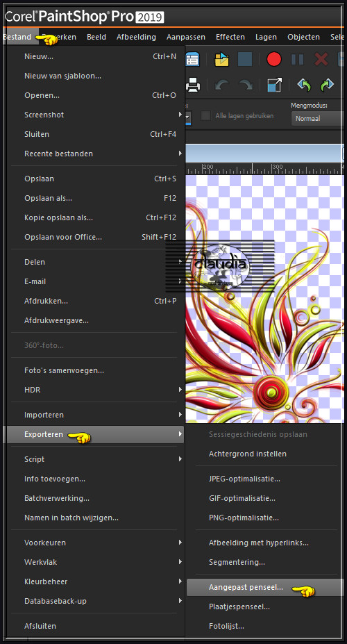
Task: Open the Lagen menu
Action: 266,37
